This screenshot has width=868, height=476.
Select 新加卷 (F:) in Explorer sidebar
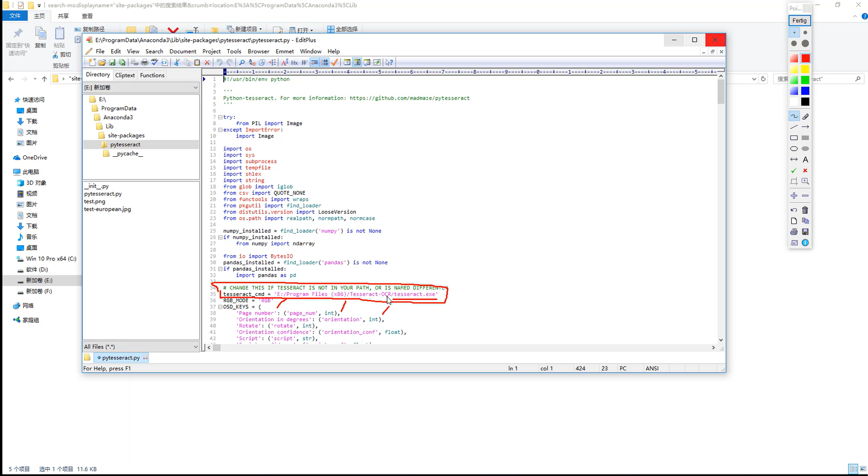tap(39, 291)
